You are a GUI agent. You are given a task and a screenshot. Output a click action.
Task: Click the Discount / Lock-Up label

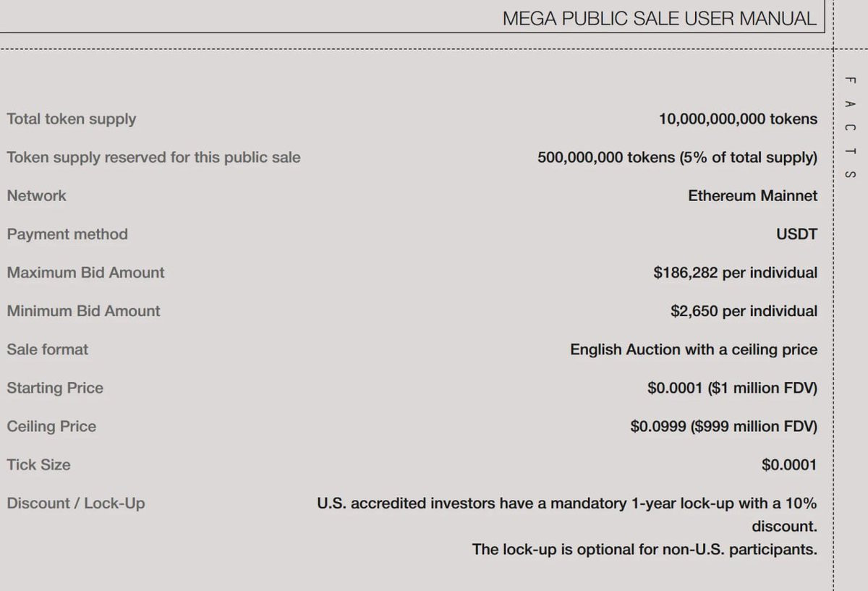76,503
